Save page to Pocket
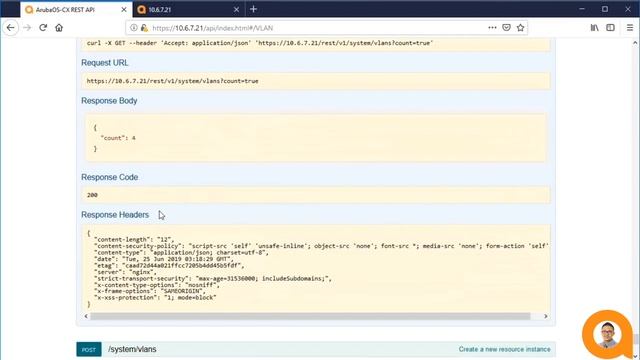This screenshot has height=360, width=640. (506, 28)
